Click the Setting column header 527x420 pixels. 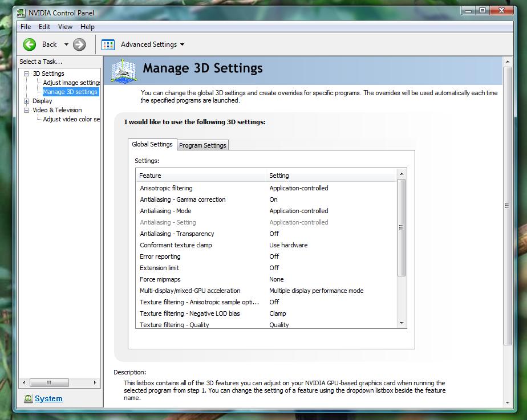[x=331, y=176]
